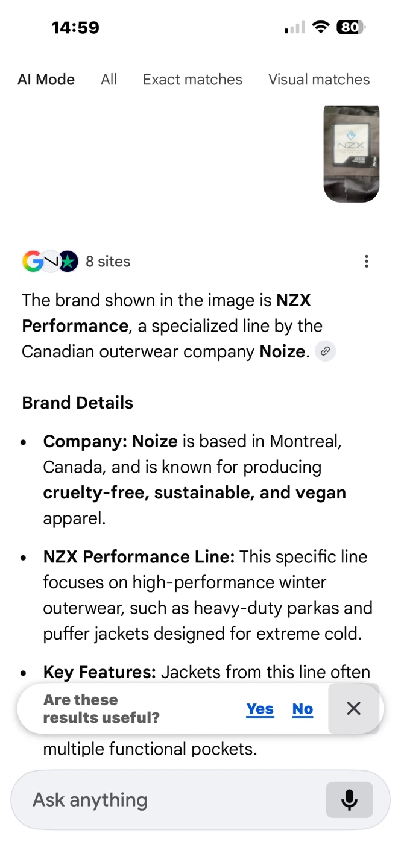The height and width of the screenshot is (868, 401).
Task: Answer No to results useful prompt
Action: pyautogui.click(x=303, y=709)
